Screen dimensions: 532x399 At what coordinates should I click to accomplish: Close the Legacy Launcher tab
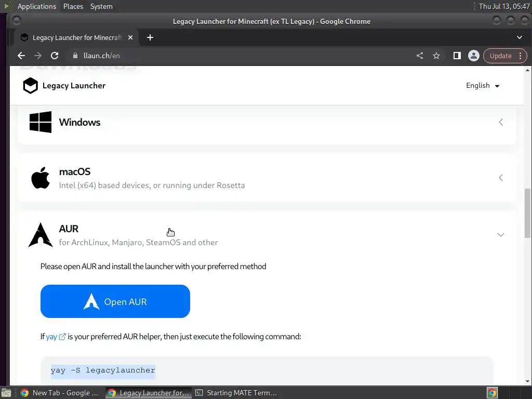click(130, 37)
